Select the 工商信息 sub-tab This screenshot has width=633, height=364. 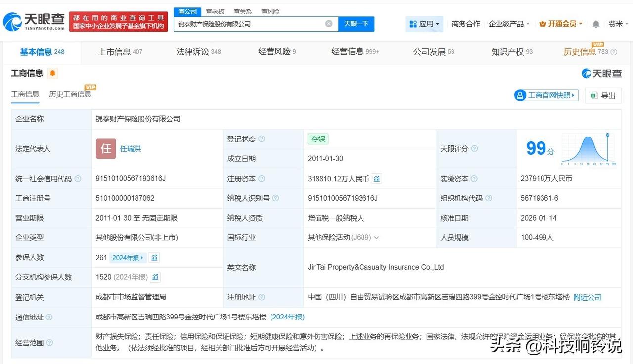tap(25, 94)
